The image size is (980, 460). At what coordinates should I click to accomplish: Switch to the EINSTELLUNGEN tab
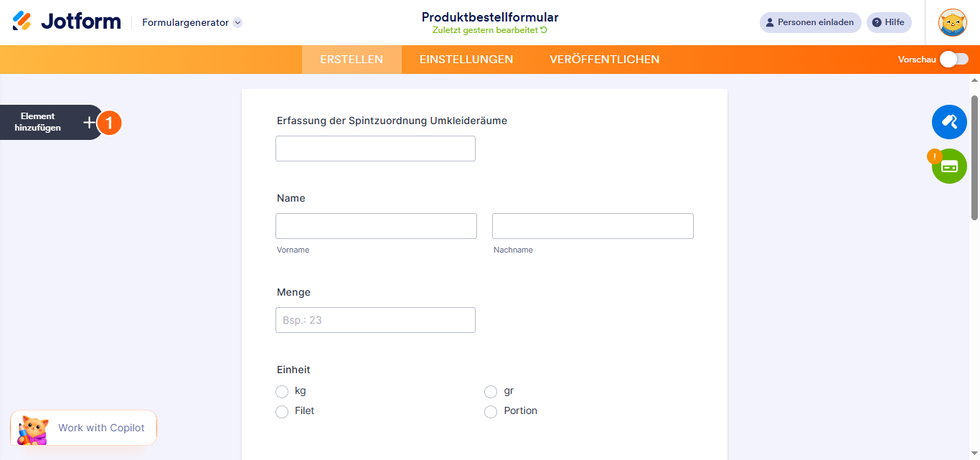coord(466,60)
